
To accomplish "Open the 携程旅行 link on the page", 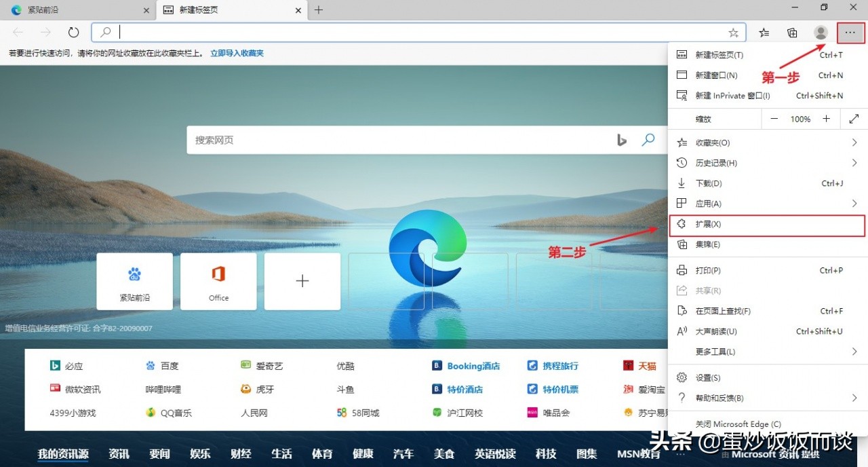I will pyautogui.click(x=561, y=365).
